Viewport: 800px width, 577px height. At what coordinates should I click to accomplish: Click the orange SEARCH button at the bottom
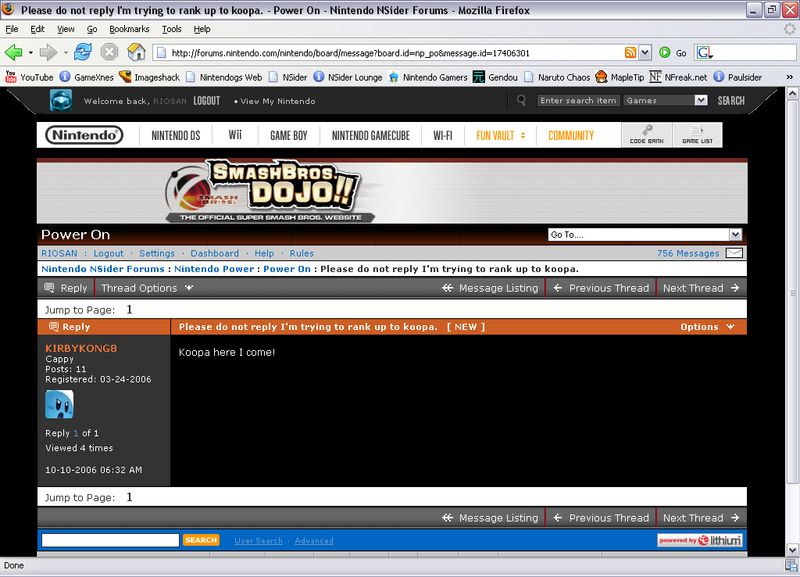point(201,540)
